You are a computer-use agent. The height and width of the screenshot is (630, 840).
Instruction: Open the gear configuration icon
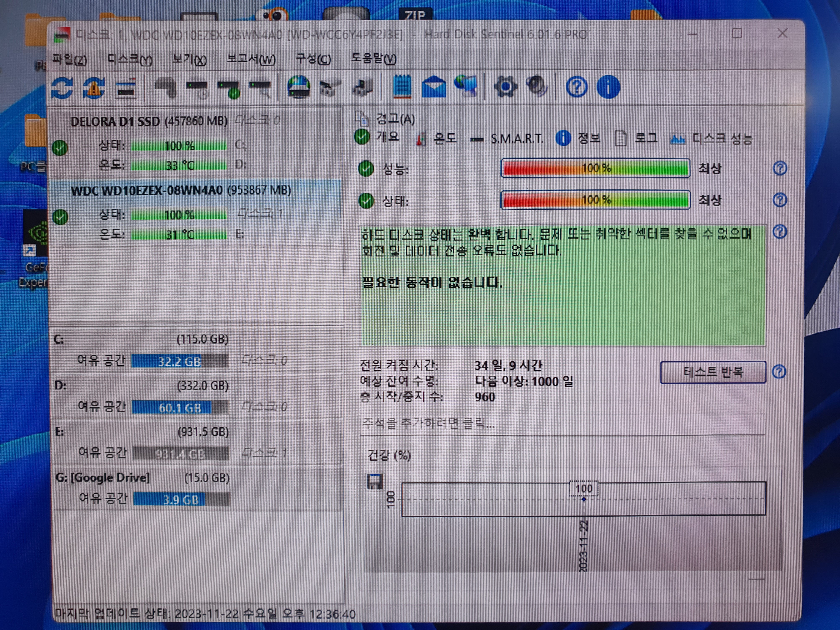tap(506, 87)
